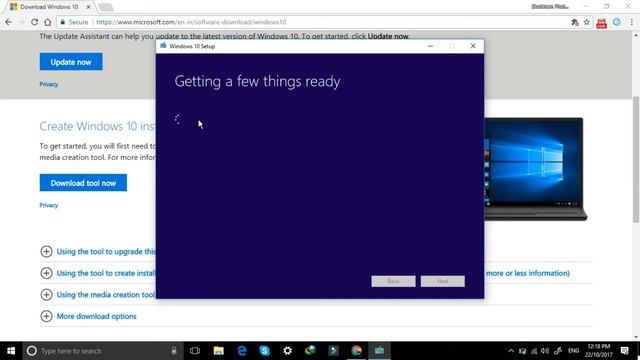Screen dimensions: 640x360
Task: Click the Cortana circle icon
Action: tap(31, 351)
